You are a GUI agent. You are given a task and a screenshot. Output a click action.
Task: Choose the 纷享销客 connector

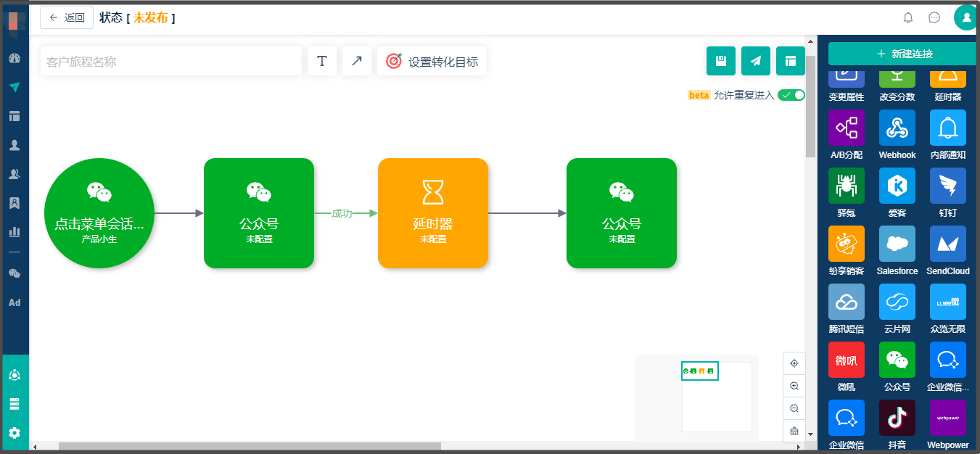[847, 251]
